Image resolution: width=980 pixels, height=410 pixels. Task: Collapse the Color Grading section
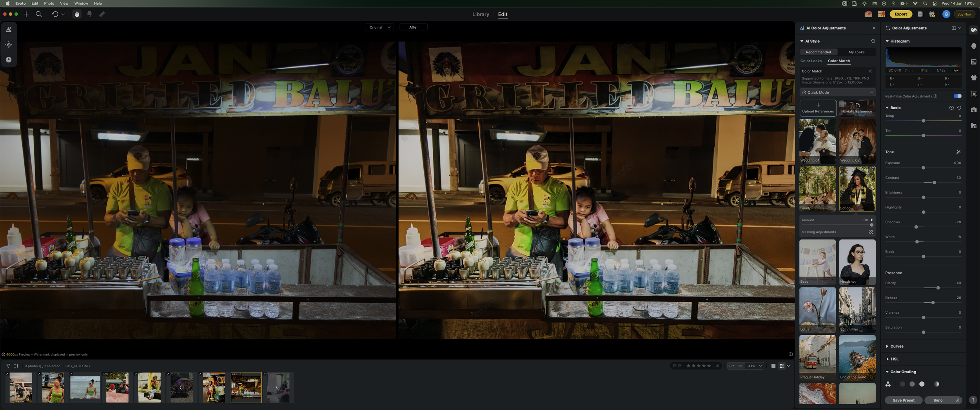[x=887, y=372]
